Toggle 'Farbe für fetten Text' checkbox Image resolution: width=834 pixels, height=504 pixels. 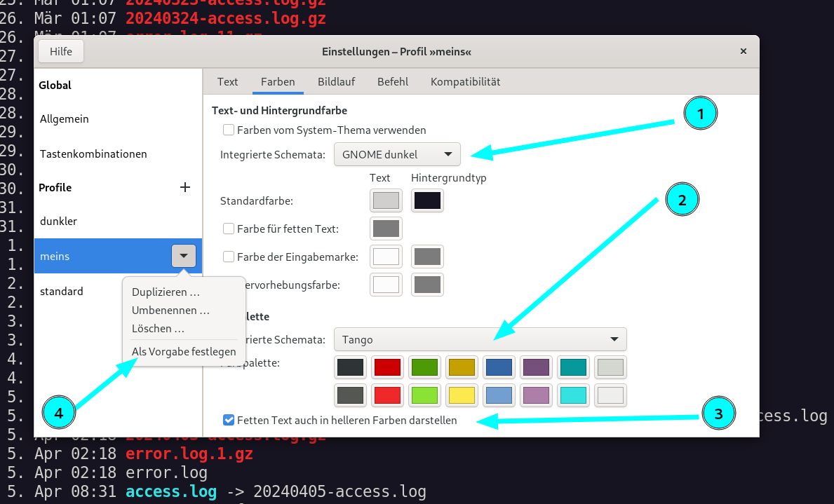[x=229, y=229]
